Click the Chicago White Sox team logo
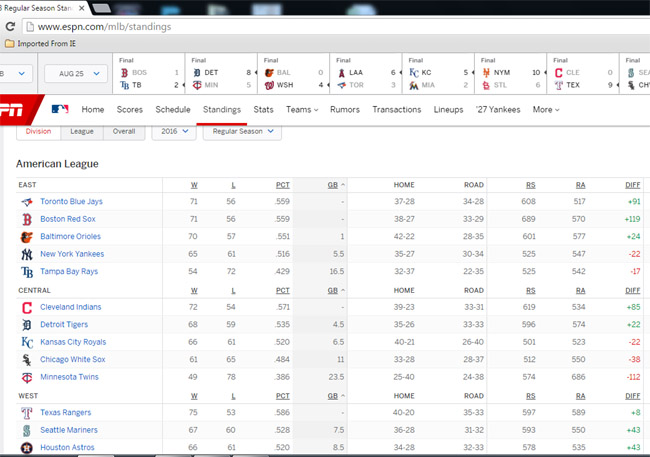Image resolution: width=650 pixels, height=457 pixels. tap(27, 360)
